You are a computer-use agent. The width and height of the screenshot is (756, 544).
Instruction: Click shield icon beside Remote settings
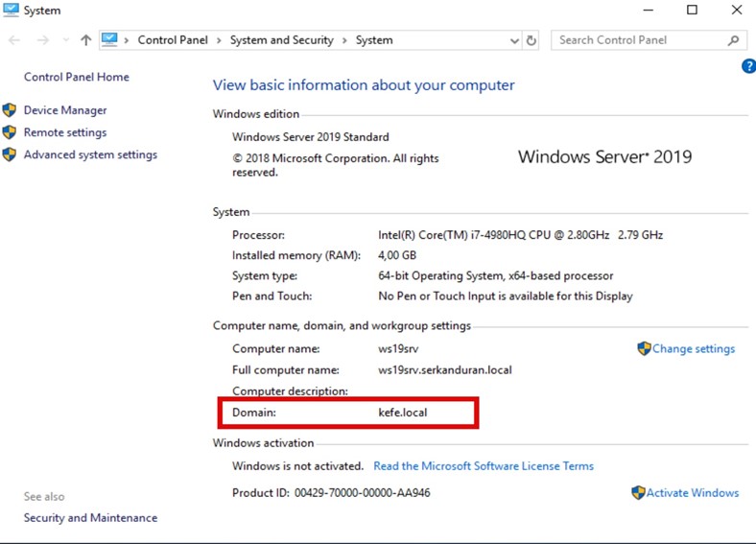click(x=10, y=132)
